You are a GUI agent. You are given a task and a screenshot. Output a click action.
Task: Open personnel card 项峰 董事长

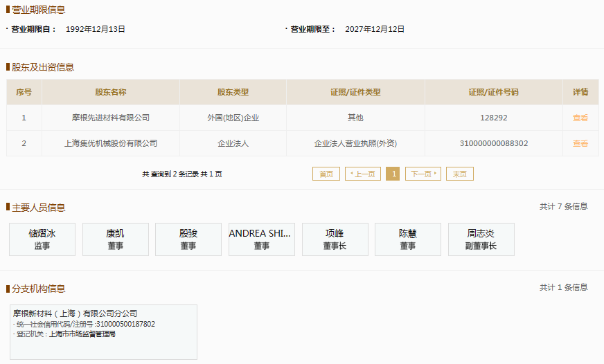(335, 239)
